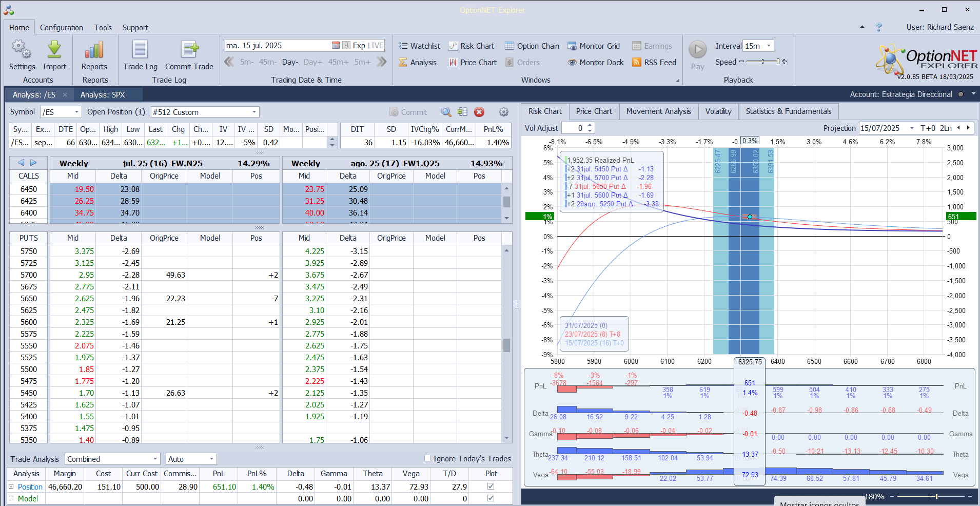Viewport: 980px width, 506px height.
Task: Jump back with the double-left arrow
Action: pyautogui.click(x=229, y=62)
